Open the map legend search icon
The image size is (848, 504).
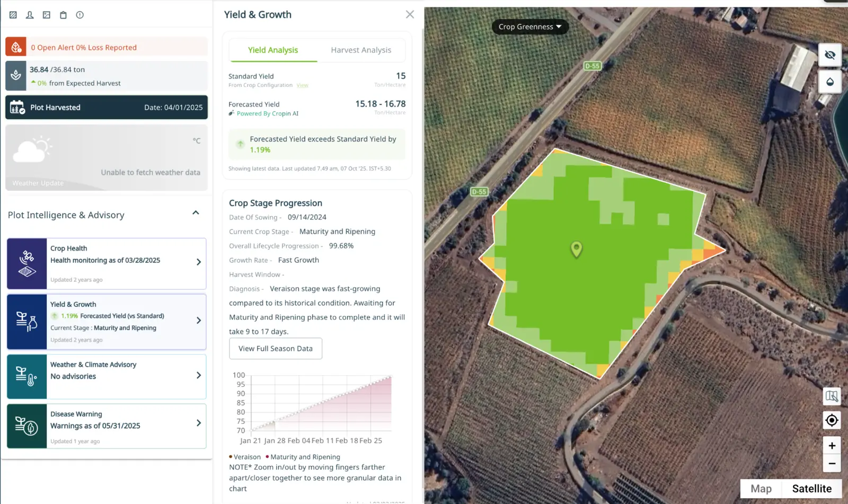(x=832, y=396)
